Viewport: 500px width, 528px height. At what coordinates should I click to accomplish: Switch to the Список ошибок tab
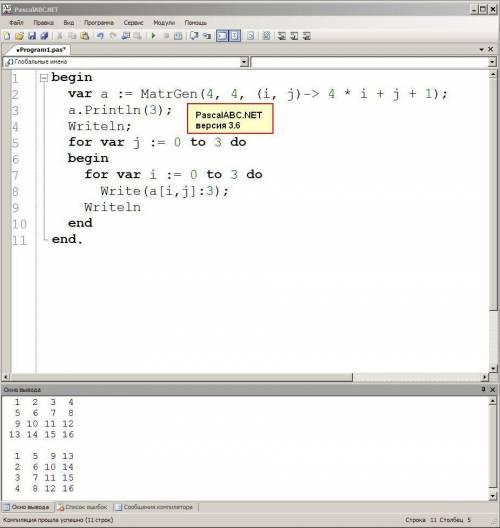82,507
